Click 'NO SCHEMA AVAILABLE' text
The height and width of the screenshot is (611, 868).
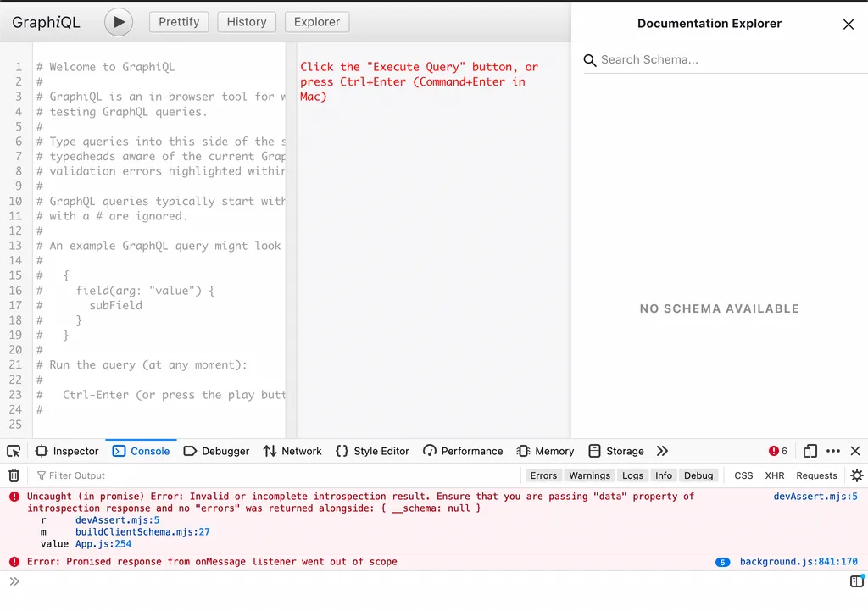point(719,308)
